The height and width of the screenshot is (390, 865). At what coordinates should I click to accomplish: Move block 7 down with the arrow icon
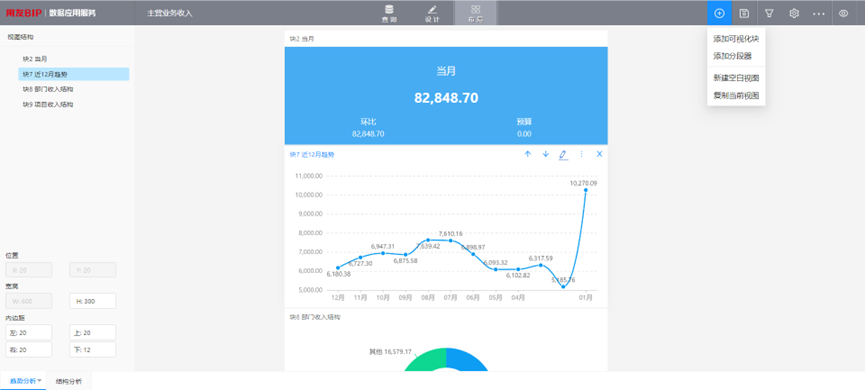(546, 154)
